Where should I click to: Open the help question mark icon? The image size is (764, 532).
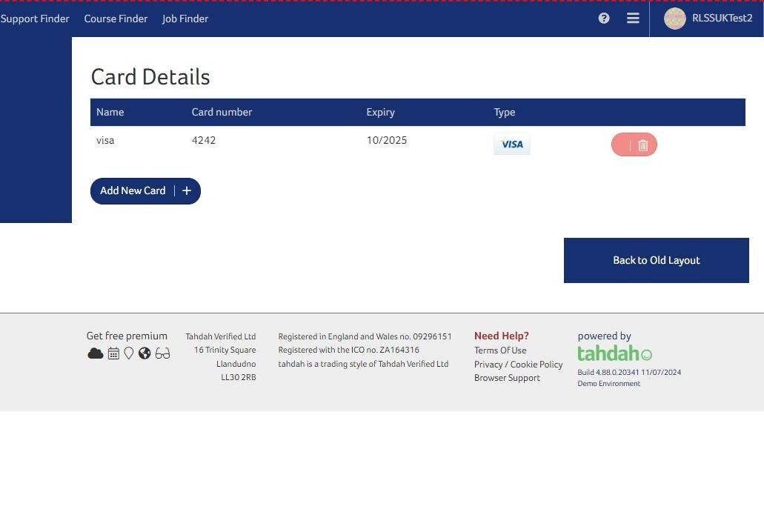(604, 18)
